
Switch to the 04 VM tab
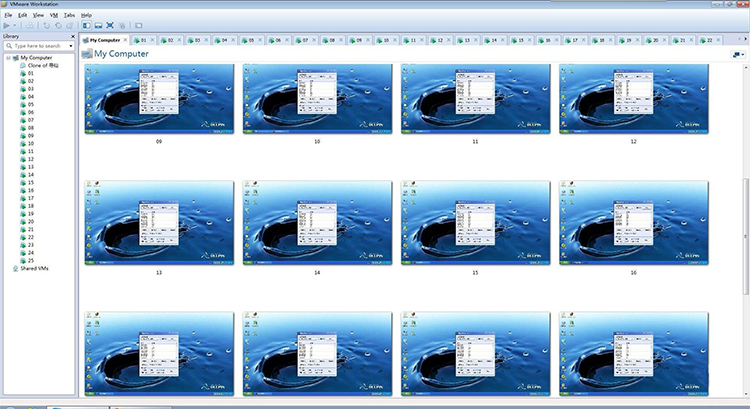click(x=224, y=40)
